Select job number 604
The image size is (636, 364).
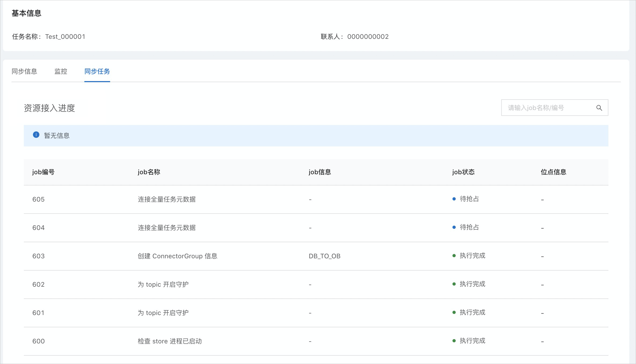pyautogui.click(x=39, y=228)
